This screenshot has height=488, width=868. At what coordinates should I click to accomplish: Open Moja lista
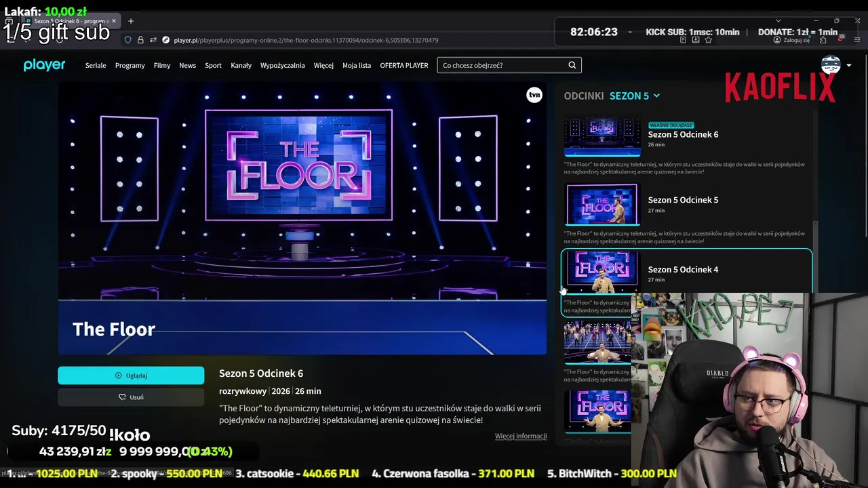point(357,65)
